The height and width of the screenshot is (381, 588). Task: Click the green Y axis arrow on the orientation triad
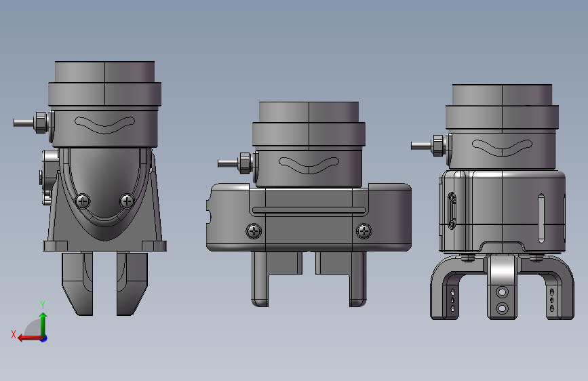coord(43,323)
